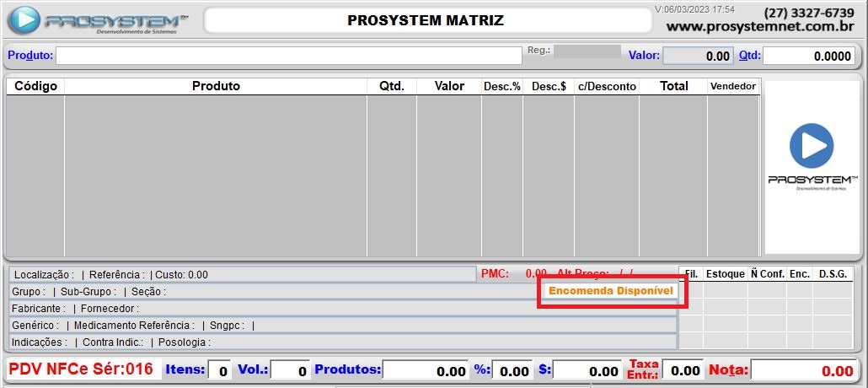Click the Valor column header in the grid

click(x=449, y=87)
